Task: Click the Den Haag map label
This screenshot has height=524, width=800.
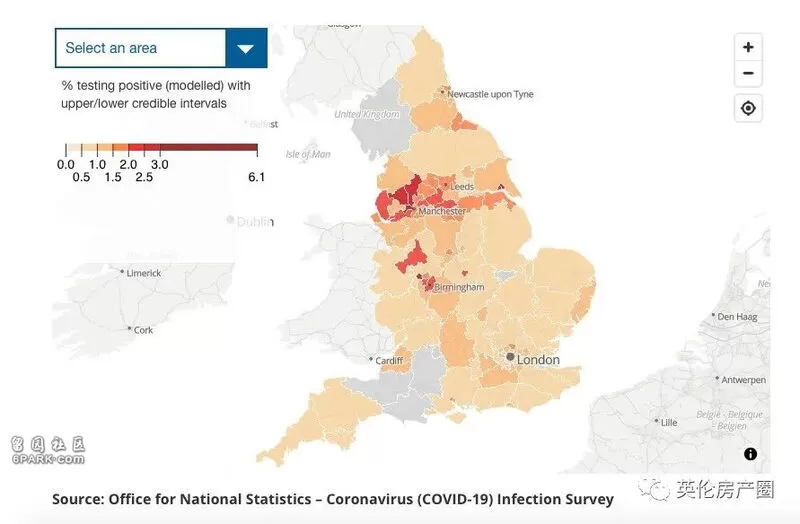Action: [737, 317]
